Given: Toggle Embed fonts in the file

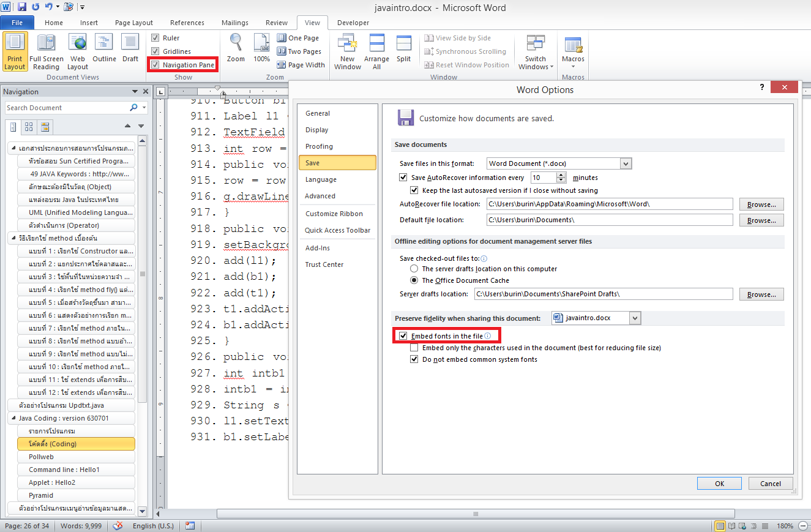Looking at the screenshot, I should point(403,336).
